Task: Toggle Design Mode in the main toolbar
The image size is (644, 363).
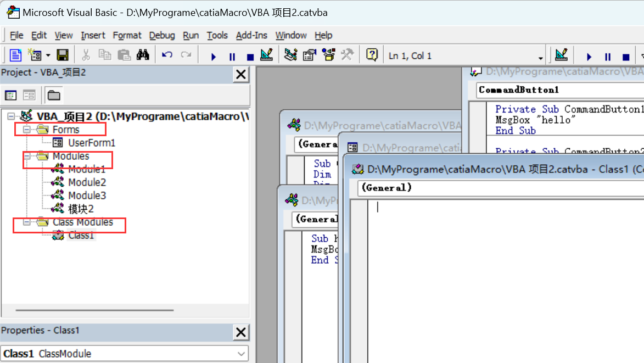Action: coord(267,55)
